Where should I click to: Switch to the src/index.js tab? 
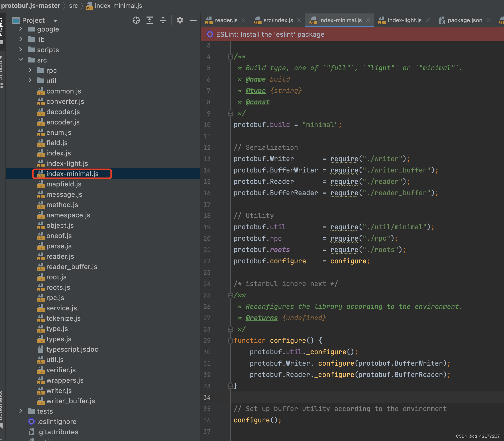point(278,20)
